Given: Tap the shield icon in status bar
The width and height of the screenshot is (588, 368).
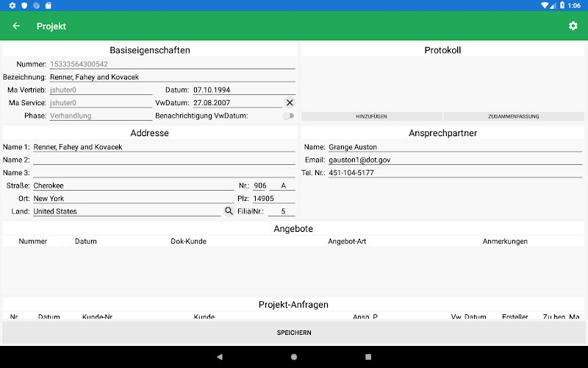Looking at the screenshot, I should pos(24,5).
